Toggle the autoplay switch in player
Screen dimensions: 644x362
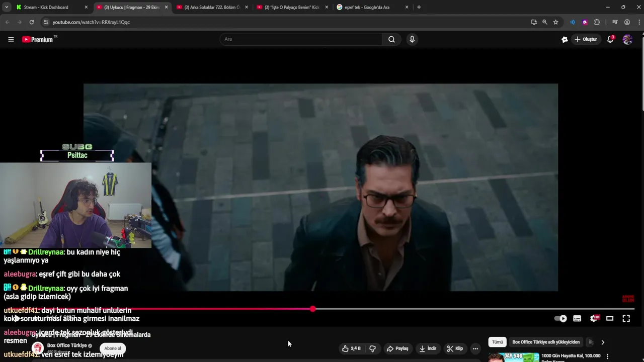tap(560, 318)
